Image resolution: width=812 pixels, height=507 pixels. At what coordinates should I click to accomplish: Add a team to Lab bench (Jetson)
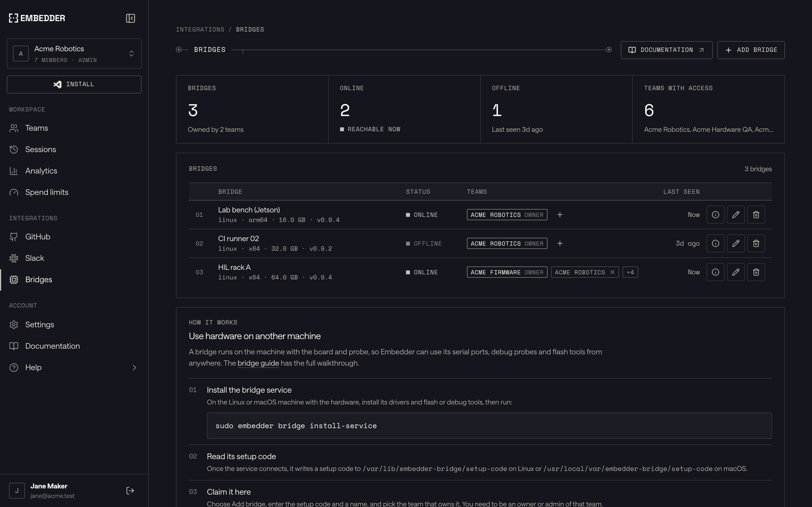560,215
